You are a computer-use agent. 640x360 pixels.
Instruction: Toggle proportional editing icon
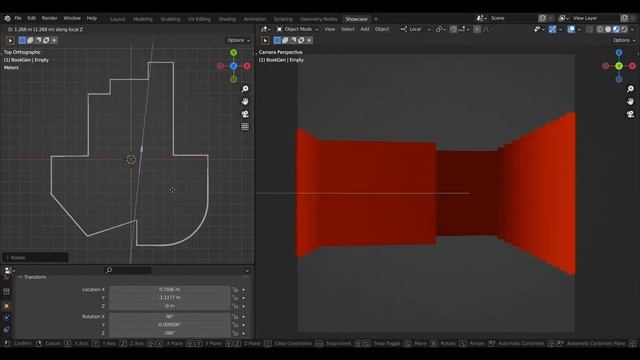tap(477, 29)
